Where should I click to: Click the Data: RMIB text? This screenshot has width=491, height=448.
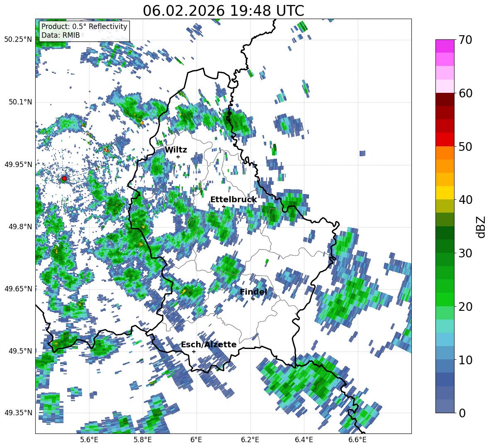61,35
